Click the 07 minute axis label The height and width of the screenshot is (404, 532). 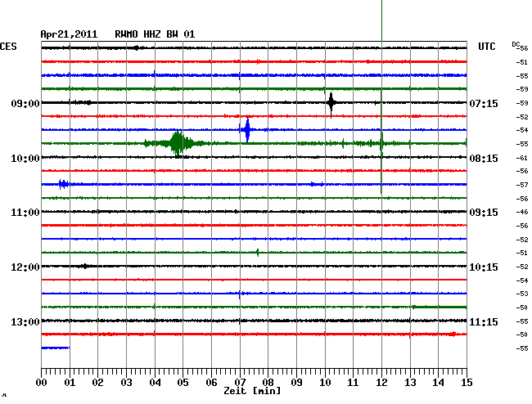(x=240, y=383)
